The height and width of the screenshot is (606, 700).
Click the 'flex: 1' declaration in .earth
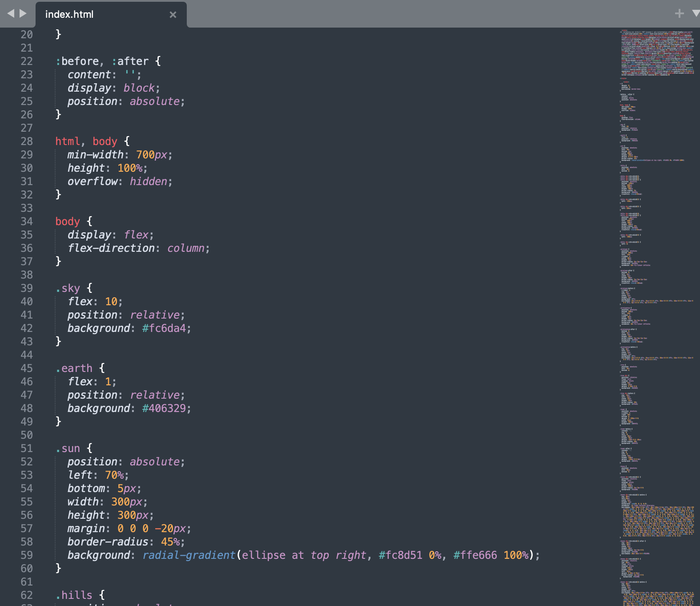pos(89,382)
